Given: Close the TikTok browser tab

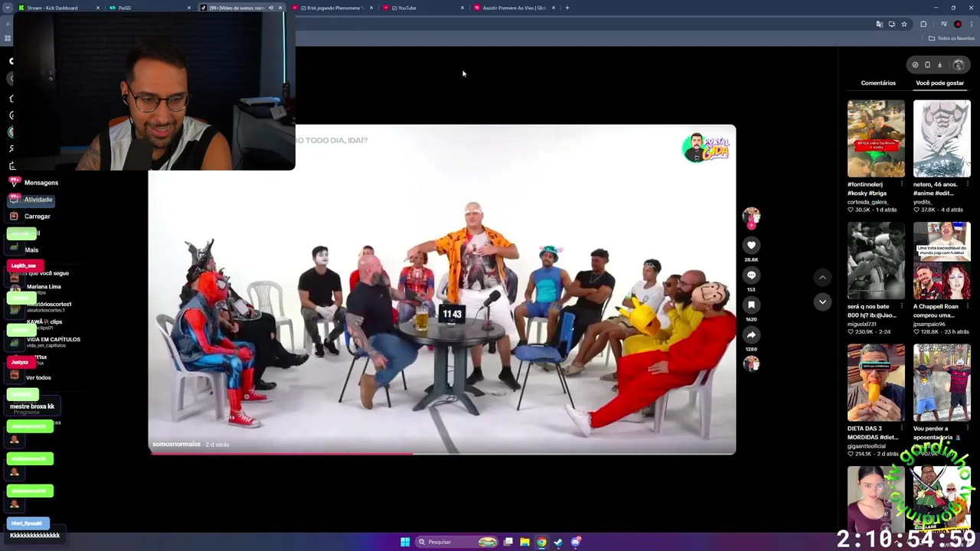Looking at the screenshot, I should coord(279,8).
